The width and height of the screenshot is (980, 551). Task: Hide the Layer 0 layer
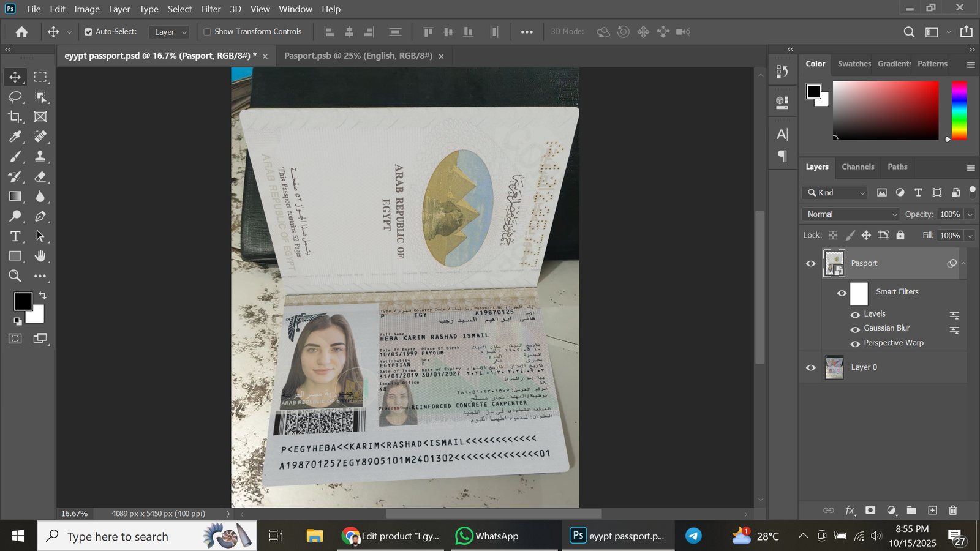(x=811, y=367)
